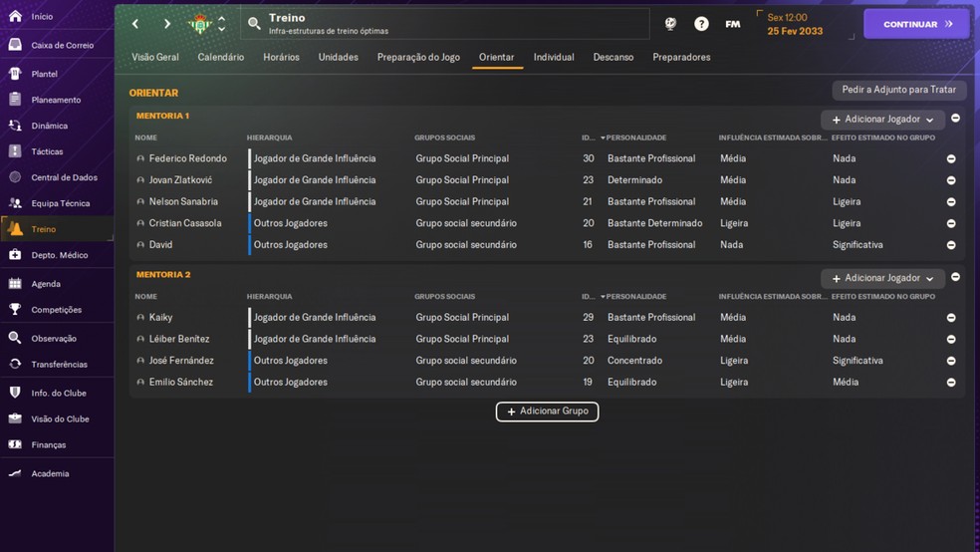Viewport: 980px width, 552px height.
Task: Switch to the Individual tab
Action: (x=553, y=57)
